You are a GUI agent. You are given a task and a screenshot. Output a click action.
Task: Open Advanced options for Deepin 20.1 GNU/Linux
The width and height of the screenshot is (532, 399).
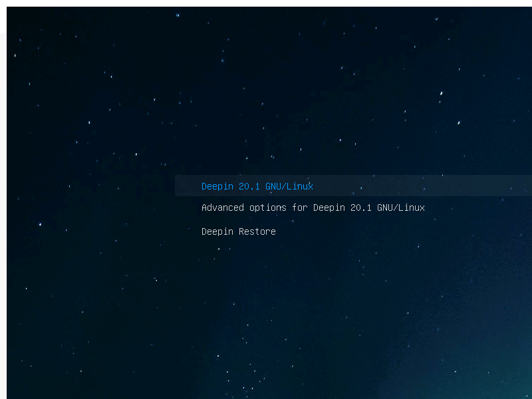point(313,207)
